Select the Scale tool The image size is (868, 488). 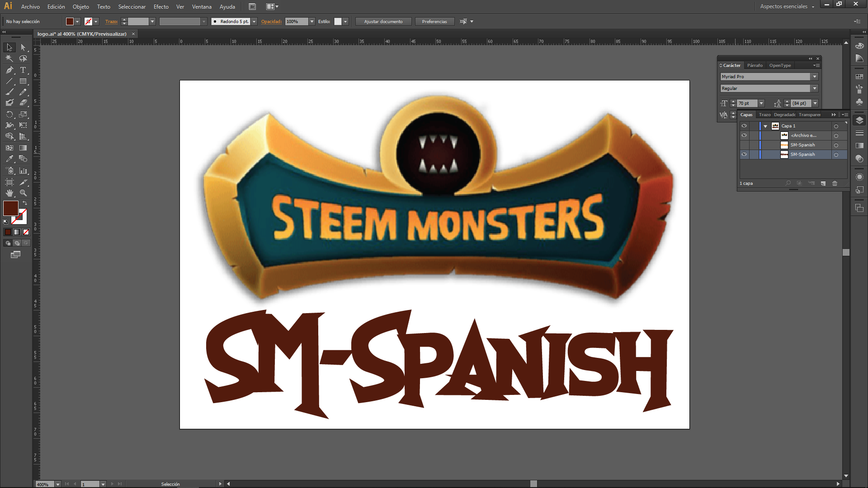click(x=23, y=114)
